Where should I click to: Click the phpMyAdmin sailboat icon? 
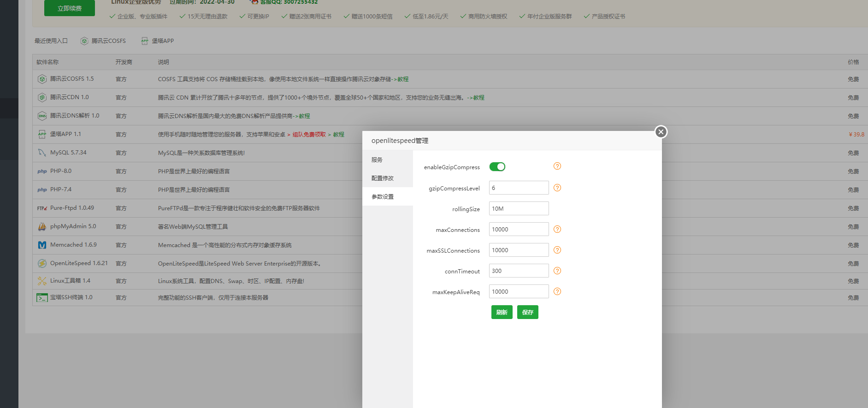point(42,226)
